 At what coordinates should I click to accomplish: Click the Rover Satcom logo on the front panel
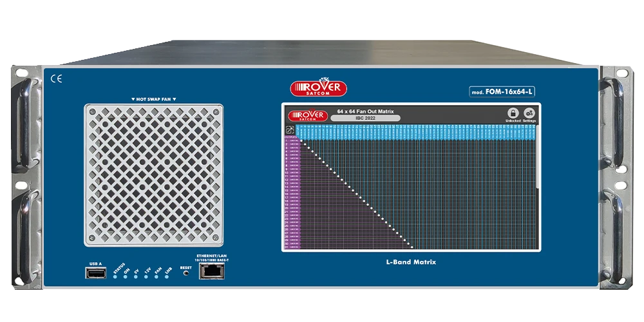[319, 88]
